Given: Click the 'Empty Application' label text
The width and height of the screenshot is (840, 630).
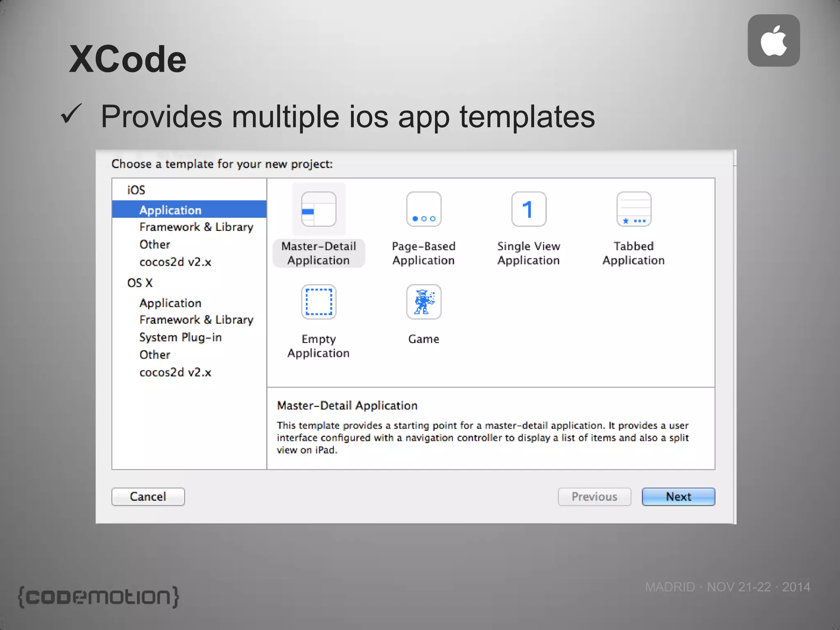Looking at the screenshot, I should (x=319, y=346).
